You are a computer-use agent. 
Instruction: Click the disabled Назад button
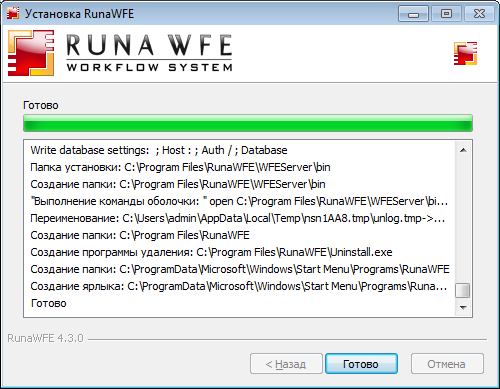pos(286,364)
